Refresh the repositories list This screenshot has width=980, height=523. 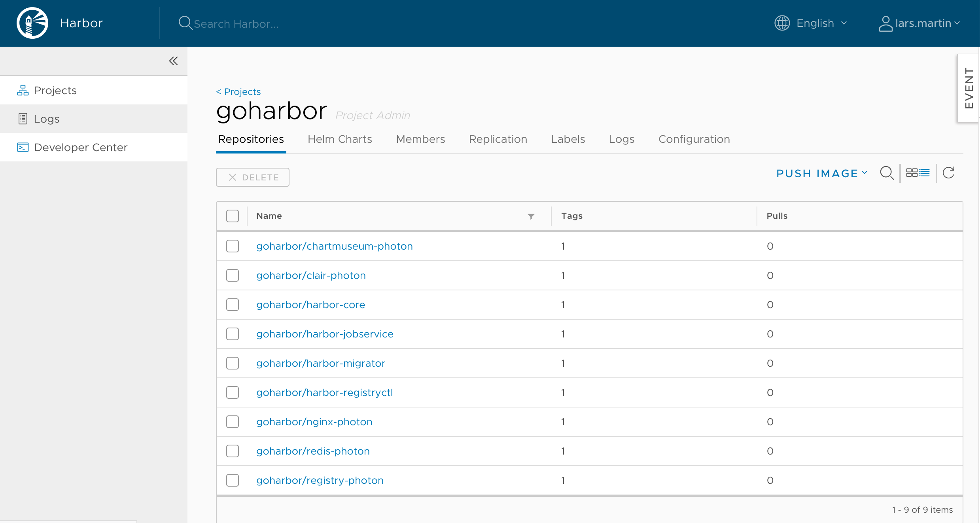[948, 173]
